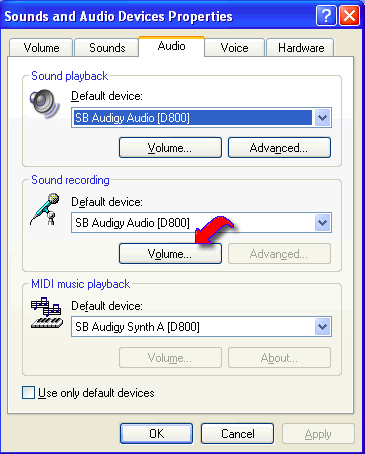The image size is (365, 454).
Task: Open Sound recording Volume settings
Action: coord(170,254)
